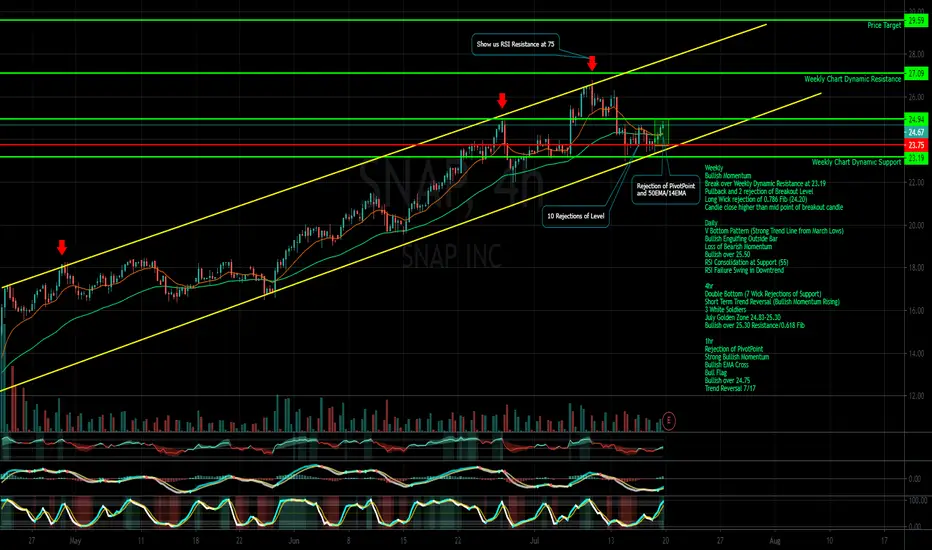The image size is (932, 550).
Task: Click 'Bullish Engulfing Outside Bar' line
Action: click(x=741, y=238)
